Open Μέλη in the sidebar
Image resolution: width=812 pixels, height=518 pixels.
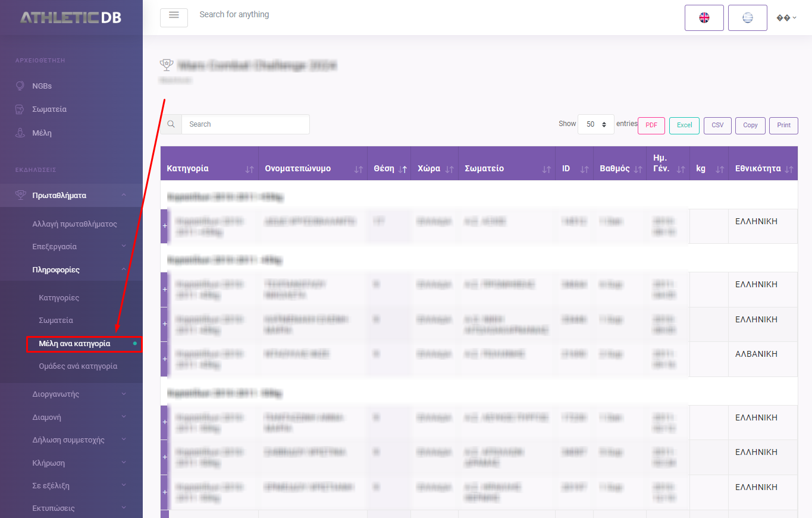[42, 133]
